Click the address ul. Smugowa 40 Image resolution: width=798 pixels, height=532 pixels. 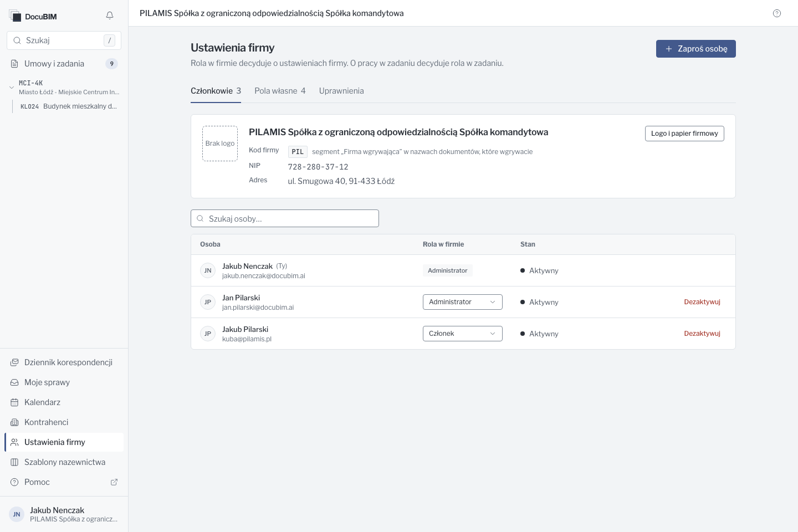pos(341,181)
